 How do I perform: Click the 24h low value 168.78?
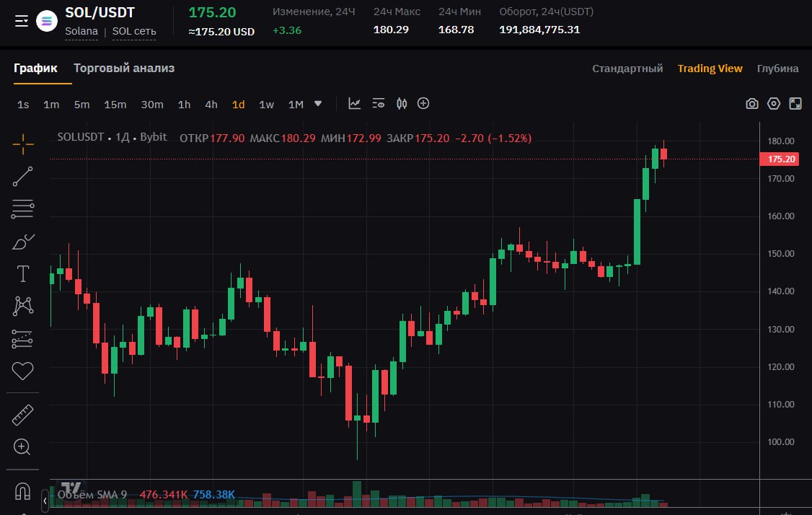[456, 30]
